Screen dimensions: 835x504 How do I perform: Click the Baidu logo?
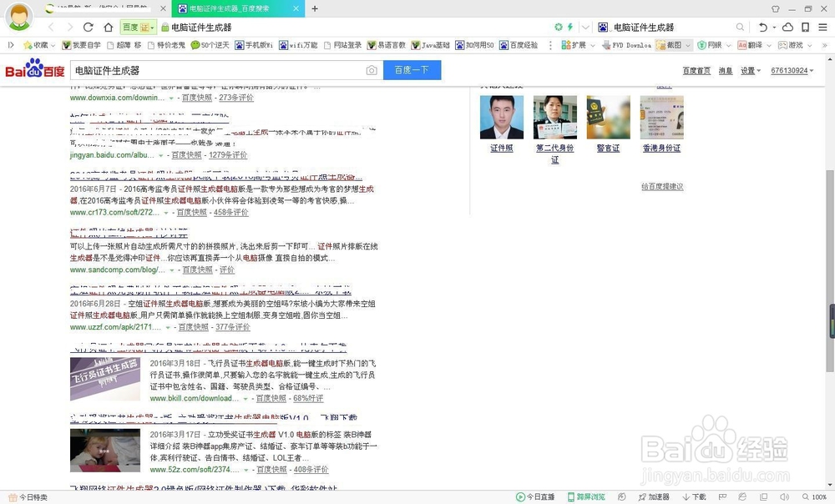click(35, 69)
